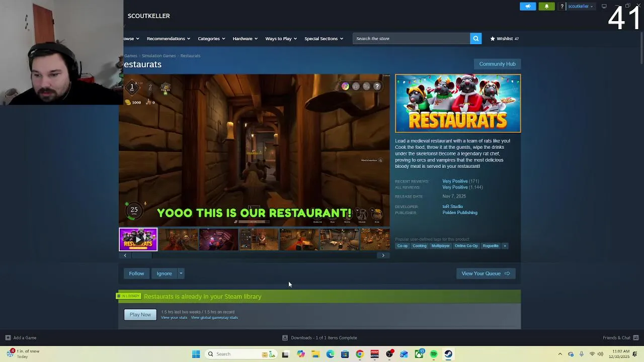The height and width of the screenshot is (362, 644).
Task: Open Steam from the taskbar
Action: click(x=448, y=354)
